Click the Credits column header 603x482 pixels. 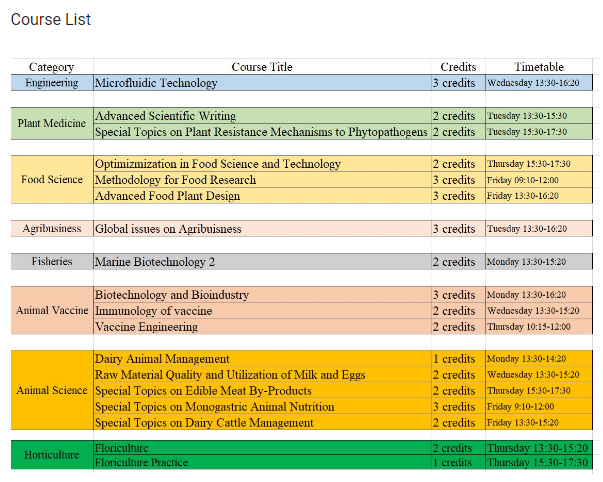click(x=458, y=67)
